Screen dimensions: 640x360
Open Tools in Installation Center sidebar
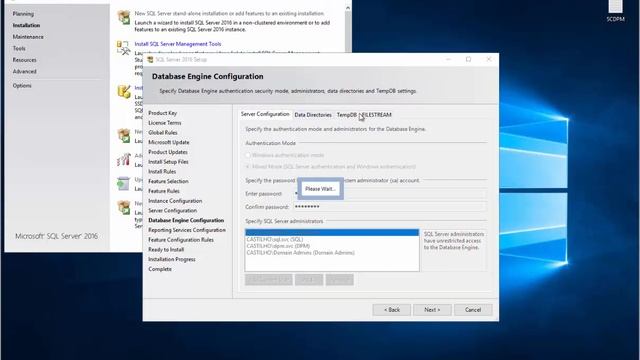pyautogui.click(x=19, y=48)
